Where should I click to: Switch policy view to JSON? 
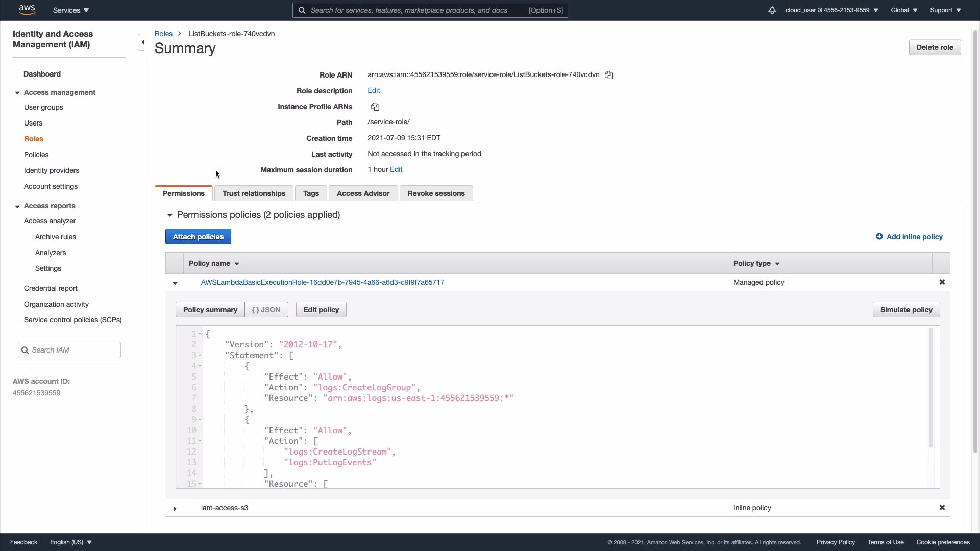pyautogui.click(x=266, y=310)
